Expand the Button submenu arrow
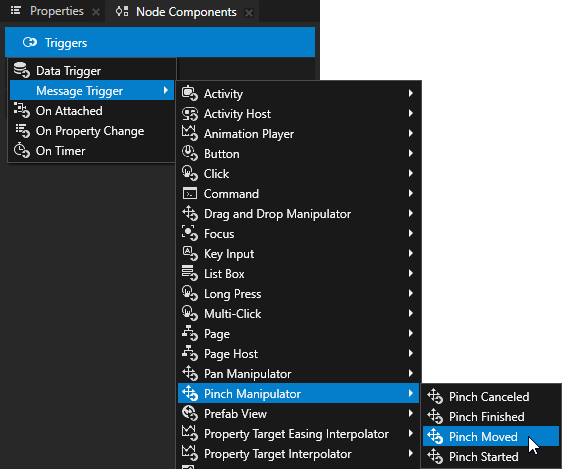562x469 pixels. tap(411, 153)
